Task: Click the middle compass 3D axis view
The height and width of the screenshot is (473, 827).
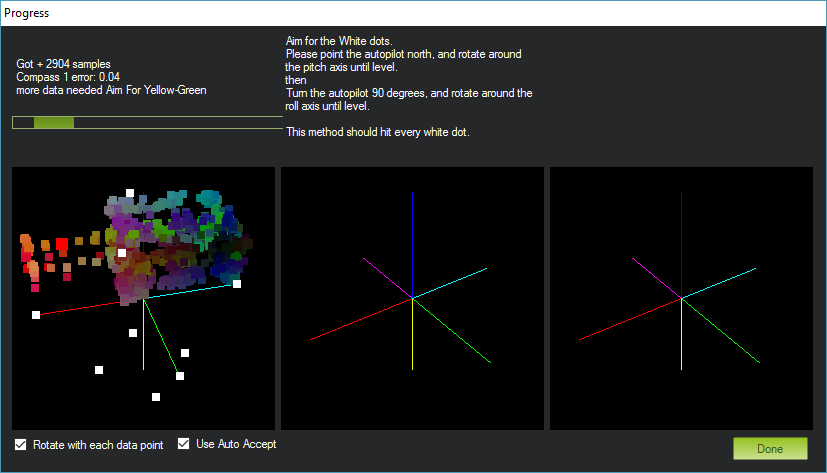Action: [x=412, y=298]
